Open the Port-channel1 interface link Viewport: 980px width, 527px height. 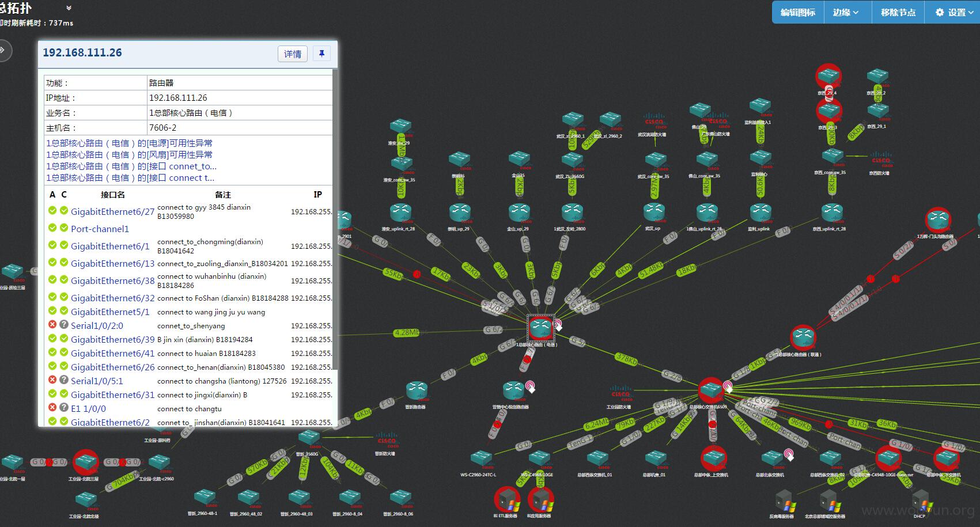(100, 229)
